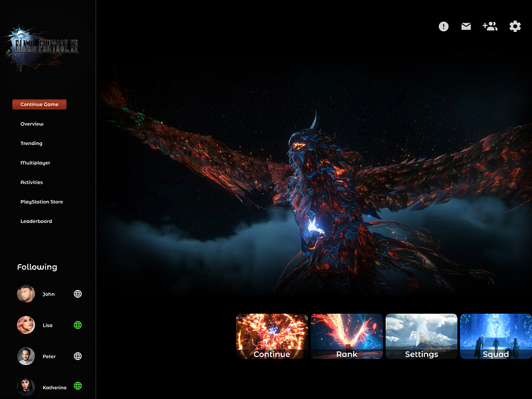The width and height of the screenshot is (532, 399).
Task: Click Peter's status globe icon
Action: click(79, 356)
